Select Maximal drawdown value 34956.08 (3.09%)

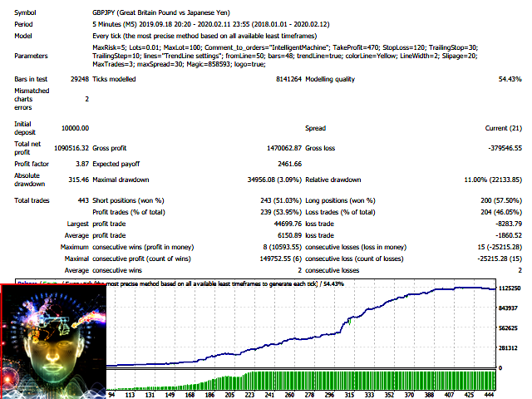tap(274, 180)
